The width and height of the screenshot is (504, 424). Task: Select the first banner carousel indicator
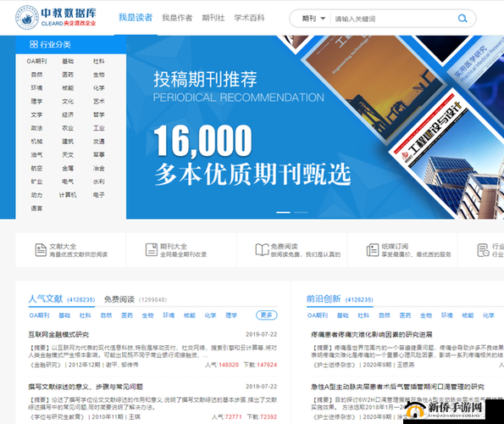tap(283, 212)
